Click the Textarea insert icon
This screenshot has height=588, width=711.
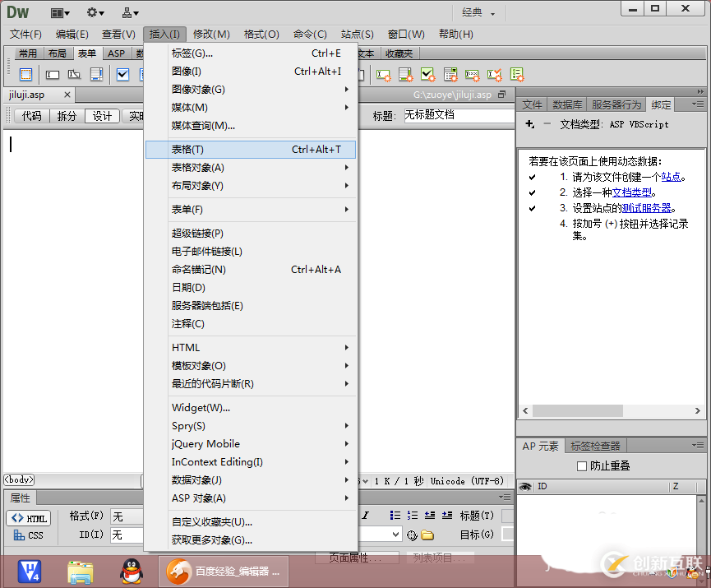95,75
